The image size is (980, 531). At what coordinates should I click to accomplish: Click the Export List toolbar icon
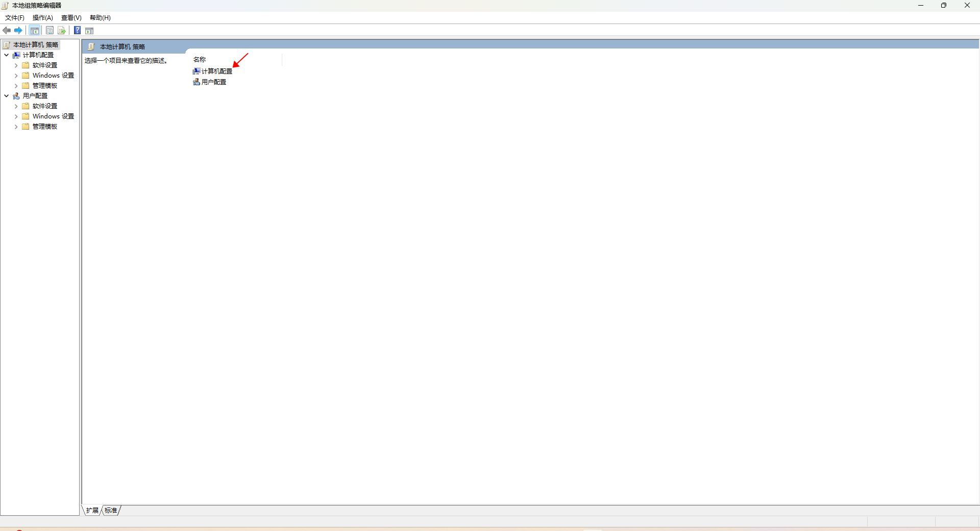(x=62, y=31)
